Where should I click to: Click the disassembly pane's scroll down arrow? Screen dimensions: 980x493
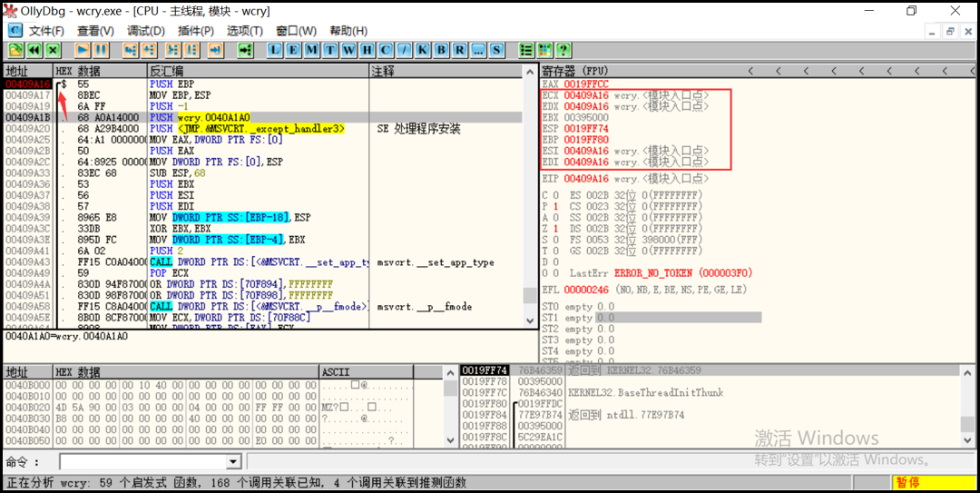[530, 321]
